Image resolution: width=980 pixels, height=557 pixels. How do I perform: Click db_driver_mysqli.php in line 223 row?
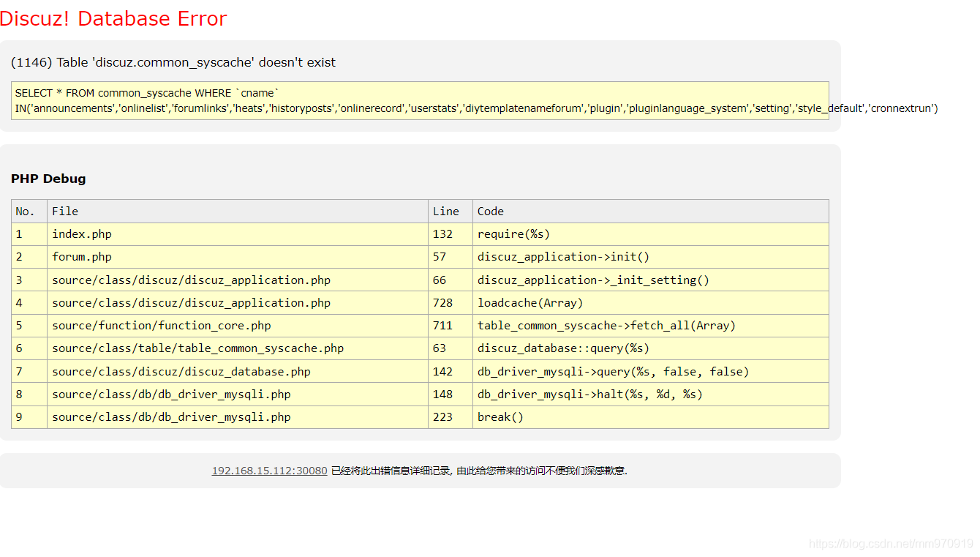(x=238, y=417)
